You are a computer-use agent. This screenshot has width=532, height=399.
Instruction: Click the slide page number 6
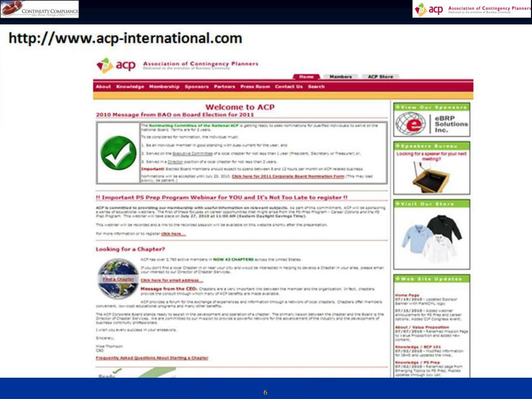click(x=265, y=392)
